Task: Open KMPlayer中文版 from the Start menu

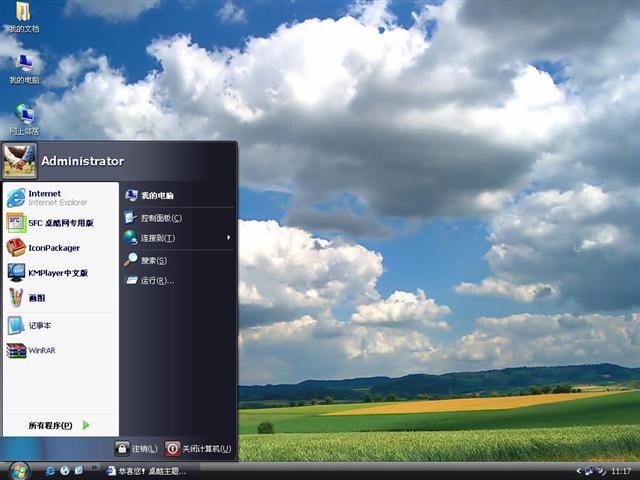Action: (61, 273)
